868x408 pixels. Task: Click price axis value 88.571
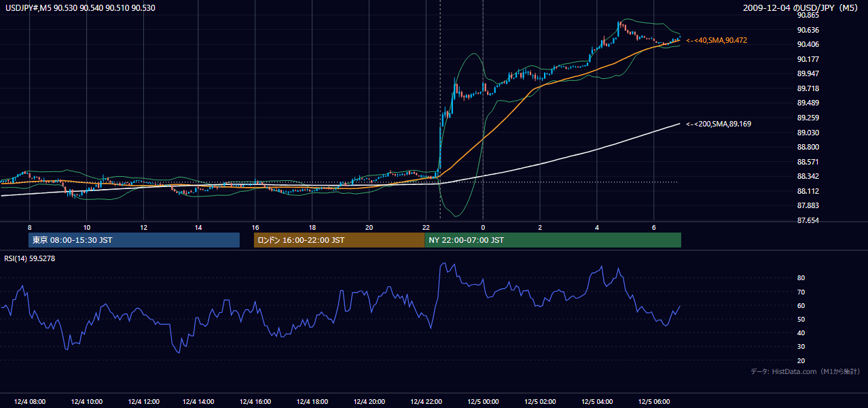807,162
